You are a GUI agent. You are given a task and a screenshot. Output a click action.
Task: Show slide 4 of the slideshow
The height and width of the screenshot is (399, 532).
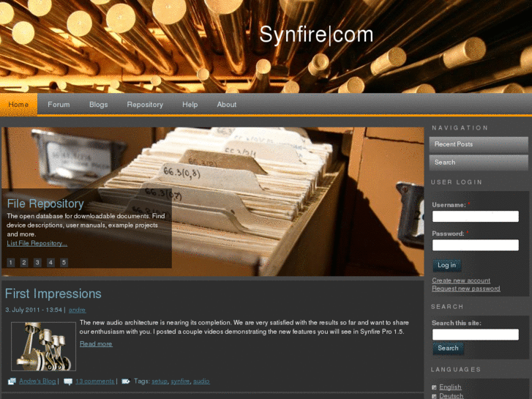(x=50, y=263)
